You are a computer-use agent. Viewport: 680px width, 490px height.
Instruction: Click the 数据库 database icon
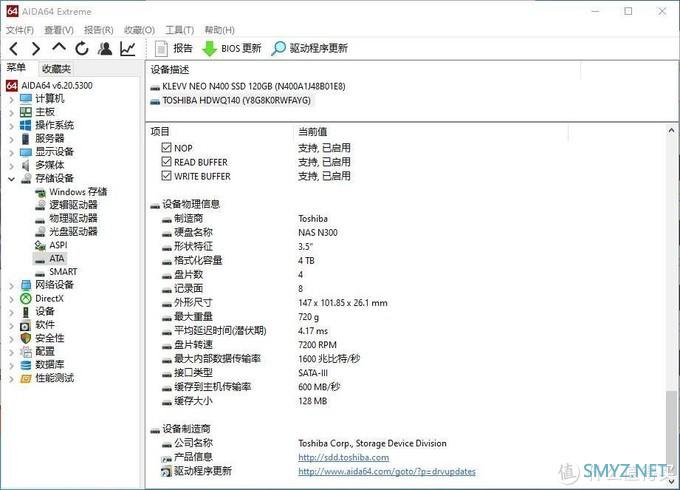coord(26,365)
